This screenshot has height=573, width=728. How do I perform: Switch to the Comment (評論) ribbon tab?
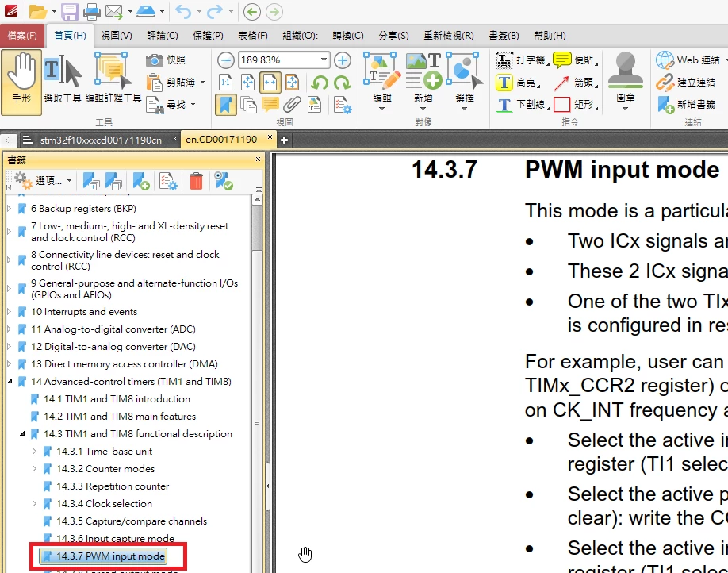(163, 36)
